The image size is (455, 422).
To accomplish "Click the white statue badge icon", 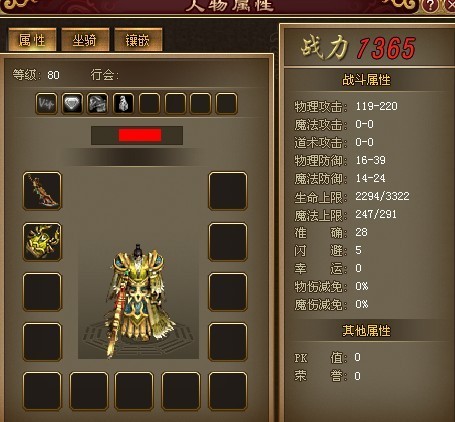I will point(123,104).
